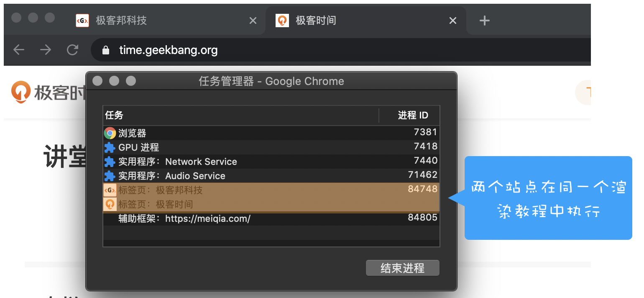Screen dimensions: 644x298
Task: Sort by the 进程 ID column header
Action: (x=412, y=116)
